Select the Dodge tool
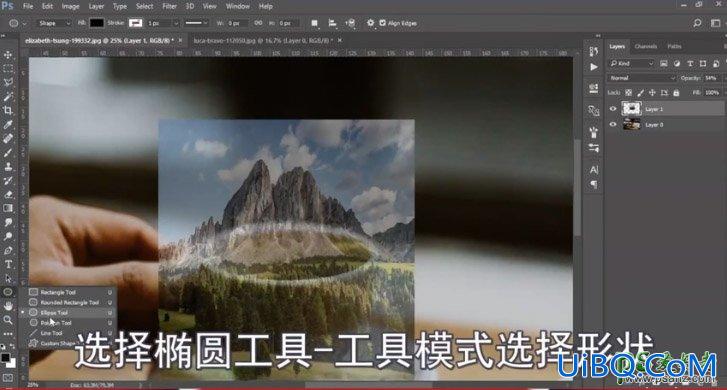 tap(8, 236)
